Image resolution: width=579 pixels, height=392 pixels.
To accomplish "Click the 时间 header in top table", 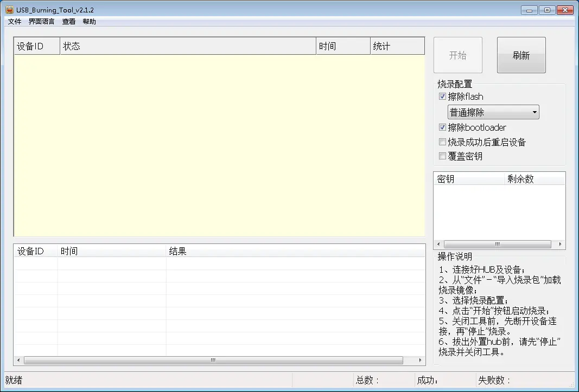I will [x=343, y=46].
